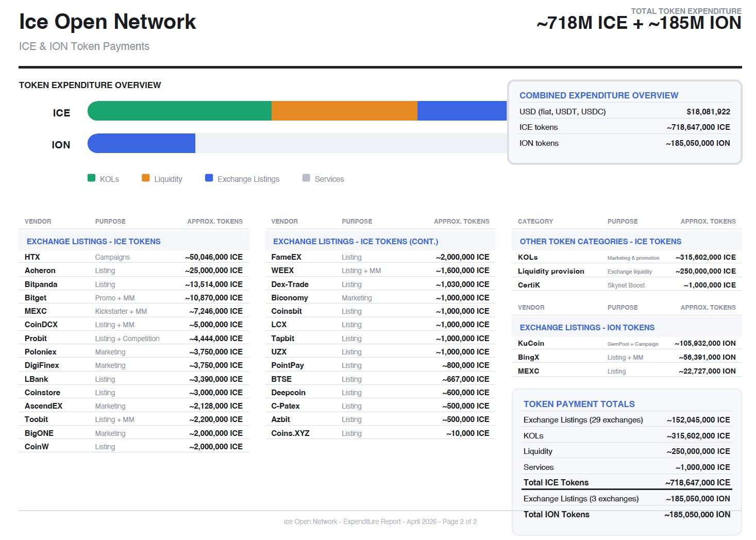Screen dimensions: 756x540
Task: Click the green KOLs legend swatch
Action: (91, 178)
